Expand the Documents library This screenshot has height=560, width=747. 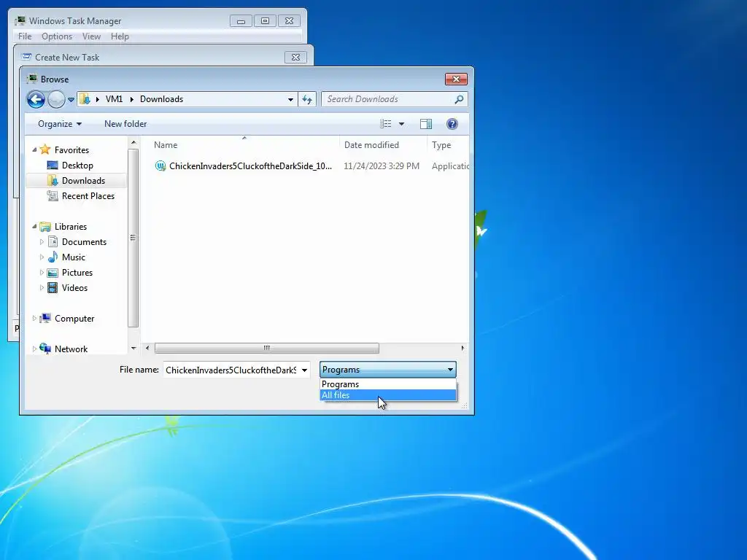(x=42, y=242)
